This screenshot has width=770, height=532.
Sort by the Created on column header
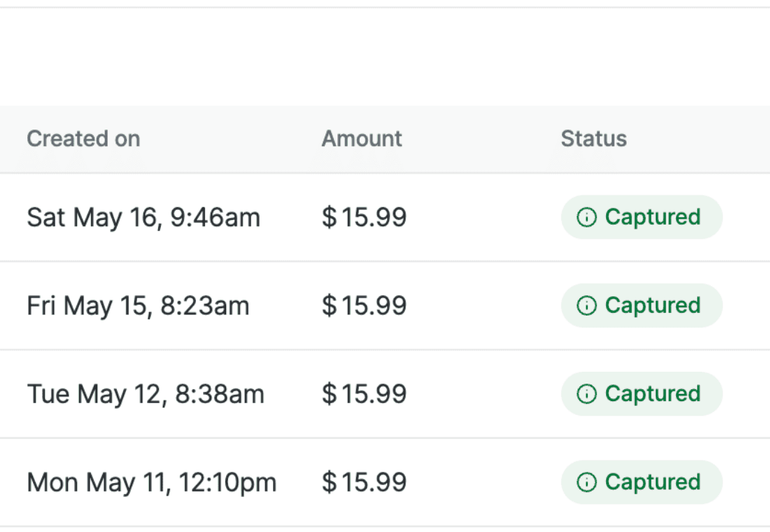83,139
